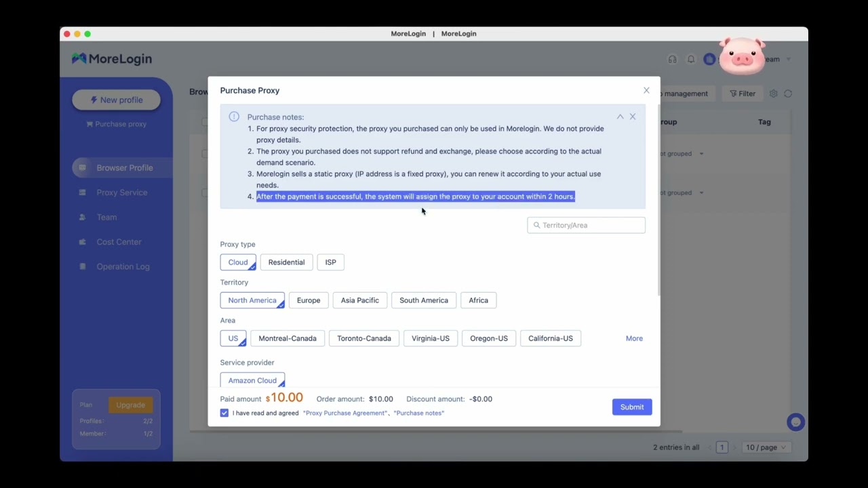Click the refresh list icon
The height and width of the screenshot is (488, 868).
pos(788,94)
